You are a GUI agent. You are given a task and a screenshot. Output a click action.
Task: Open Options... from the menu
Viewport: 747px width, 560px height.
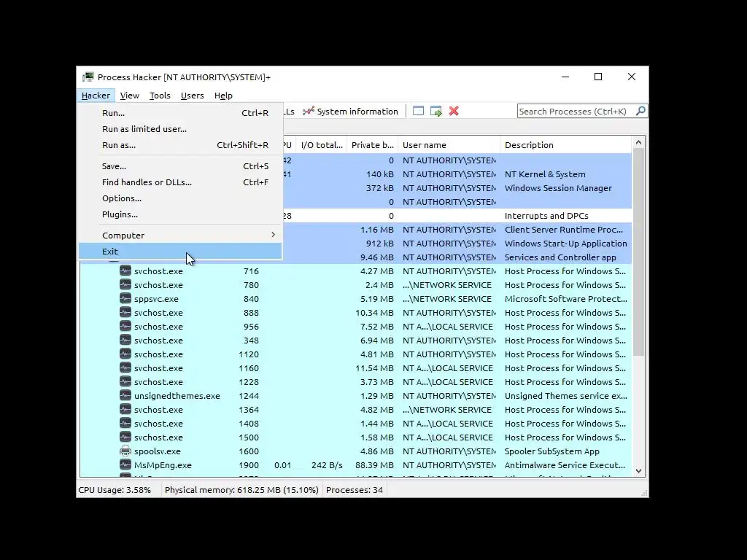click(181, 198)
